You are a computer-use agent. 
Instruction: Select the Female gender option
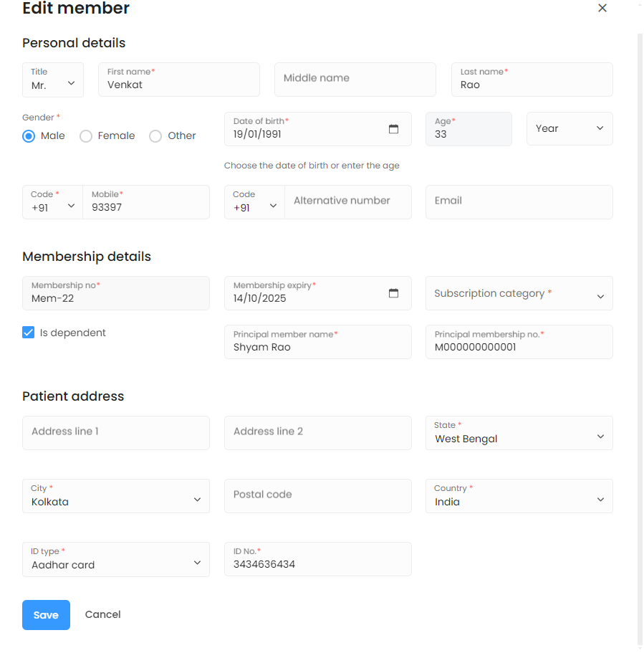pyautogui.click(x=86, y=136)
